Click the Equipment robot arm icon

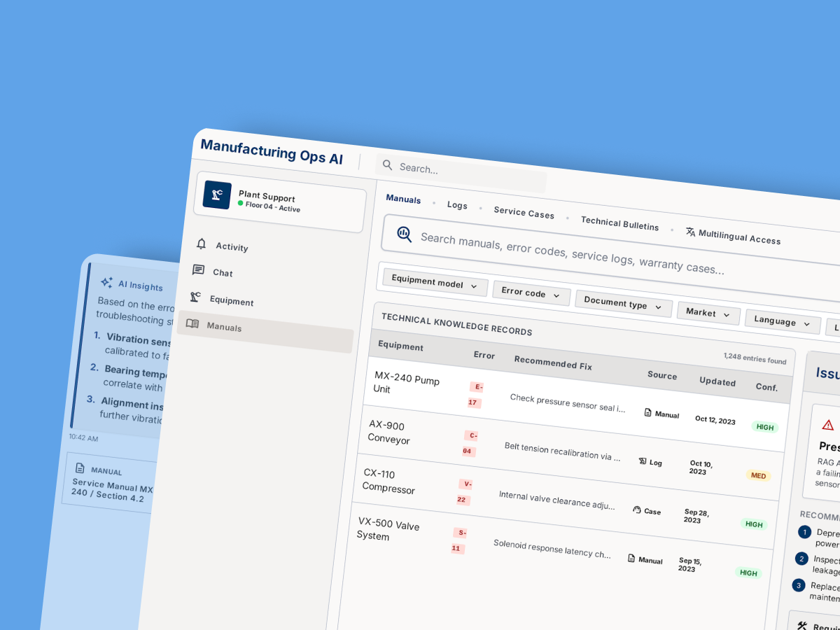(195, 297)
